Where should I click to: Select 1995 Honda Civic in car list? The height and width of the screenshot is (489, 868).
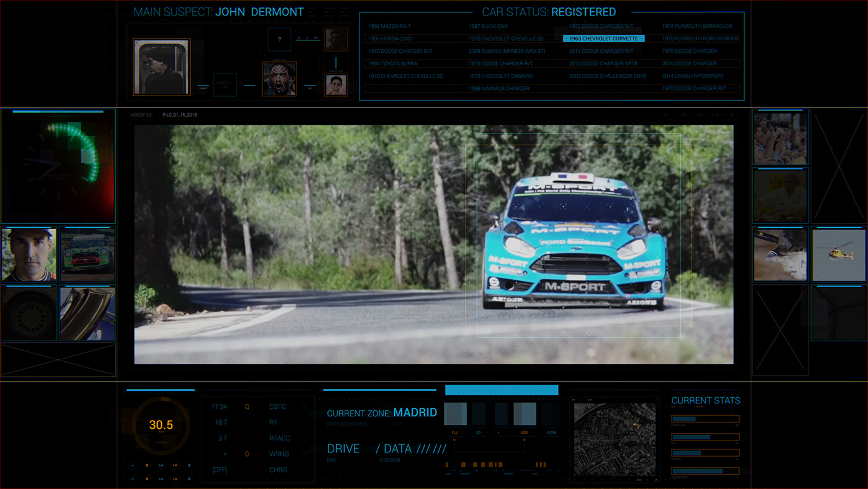pos(390,38)
